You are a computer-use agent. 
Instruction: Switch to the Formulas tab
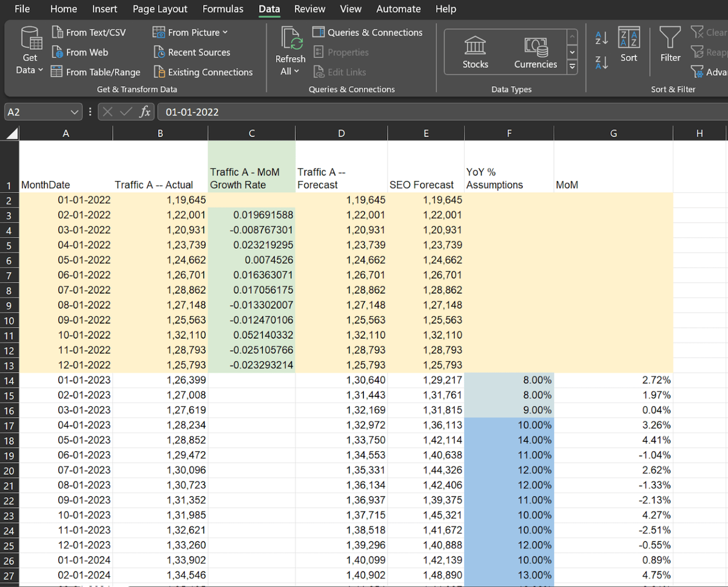coord(223,9)
